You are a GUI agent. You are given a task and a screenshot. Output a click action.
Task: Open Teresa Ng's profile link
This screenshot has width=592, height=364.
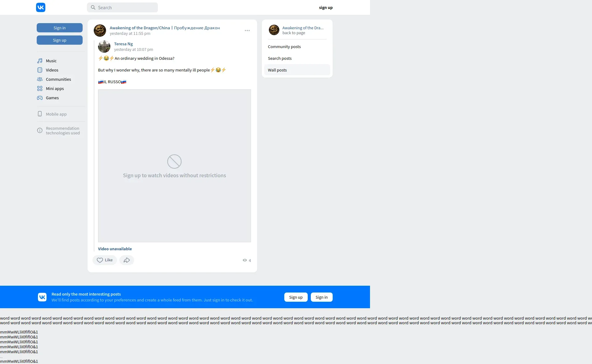click(x=123, y=44)
